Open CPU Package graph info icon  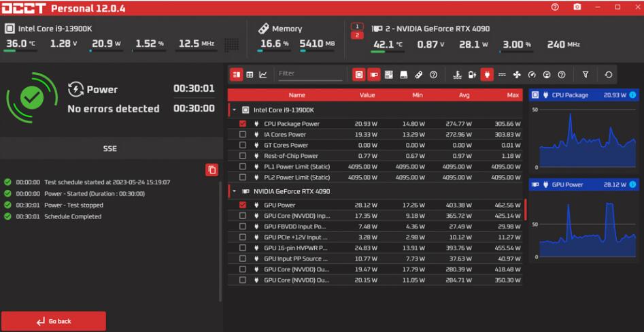(632, 95)
